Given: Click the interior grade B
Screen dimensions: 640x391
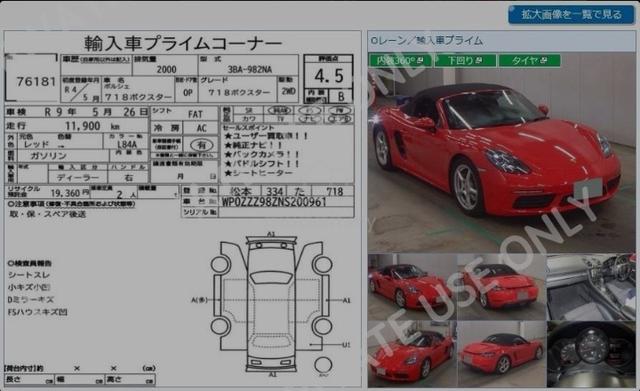Looking at the screenshot, I should [341, 96].
